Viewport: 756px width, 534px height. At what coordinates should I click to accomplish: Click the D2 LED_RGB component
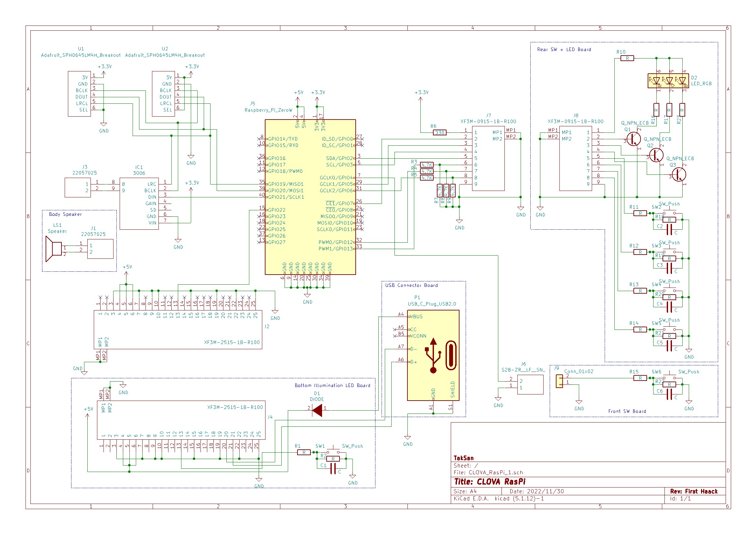669,81
